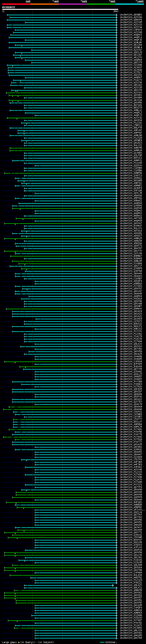Select hit label UniRef100_A2SY43
The image size is (146, 644).
tap(131, 93)
